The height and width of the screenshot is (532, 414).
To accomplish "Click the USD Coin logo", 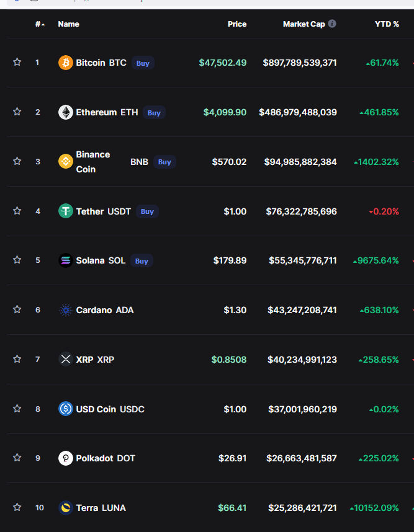I will [66, 409].
